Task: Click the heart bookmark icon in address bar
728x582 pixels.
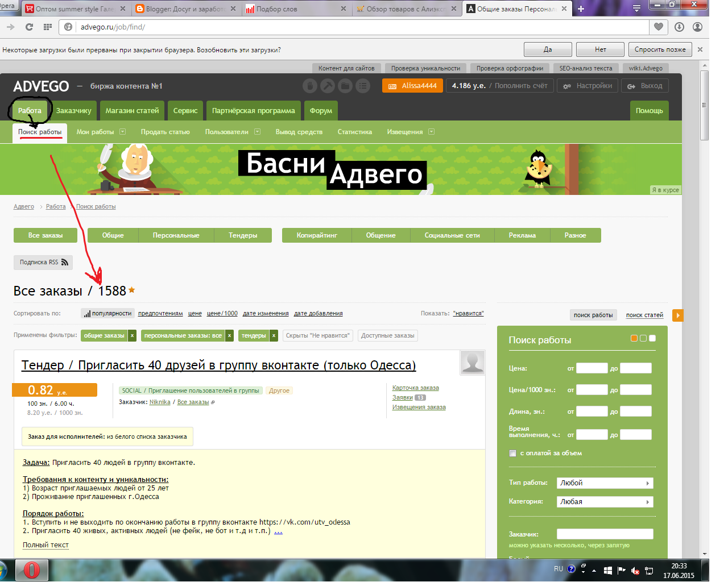Action: [658, 27]
